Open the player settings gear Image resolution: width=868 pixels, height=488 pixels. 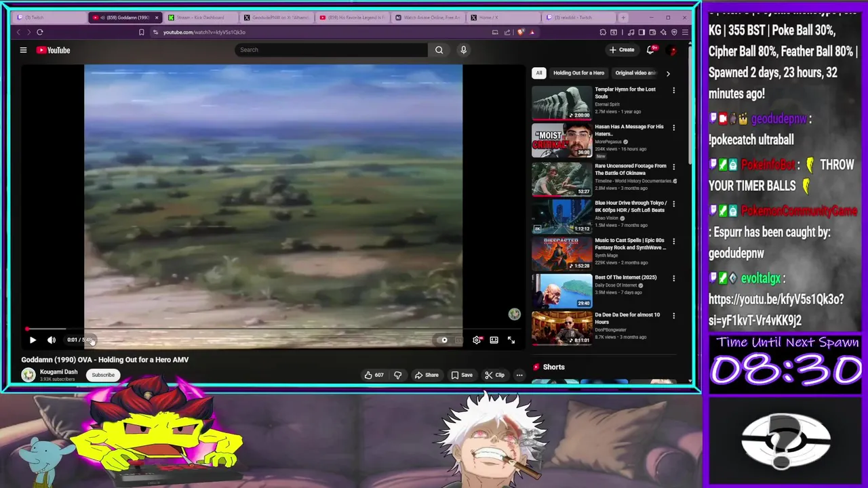click(477, 340)
